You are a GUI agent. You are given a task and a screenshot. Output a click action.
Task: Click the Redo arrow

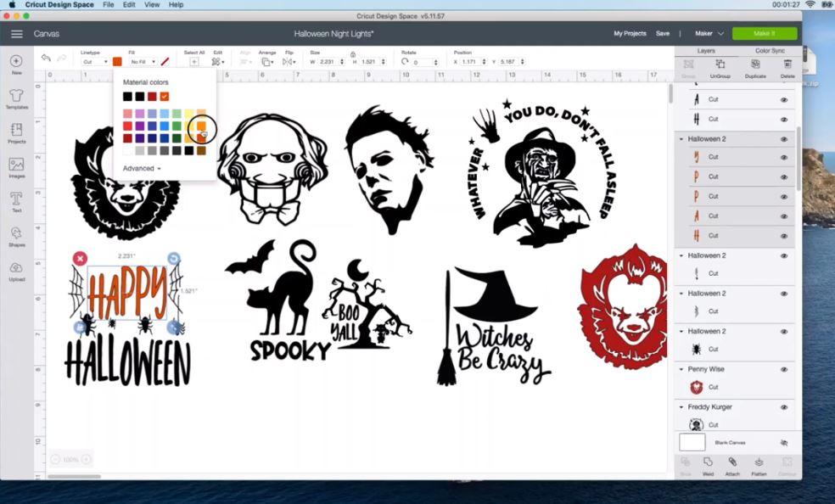point(62,58)
